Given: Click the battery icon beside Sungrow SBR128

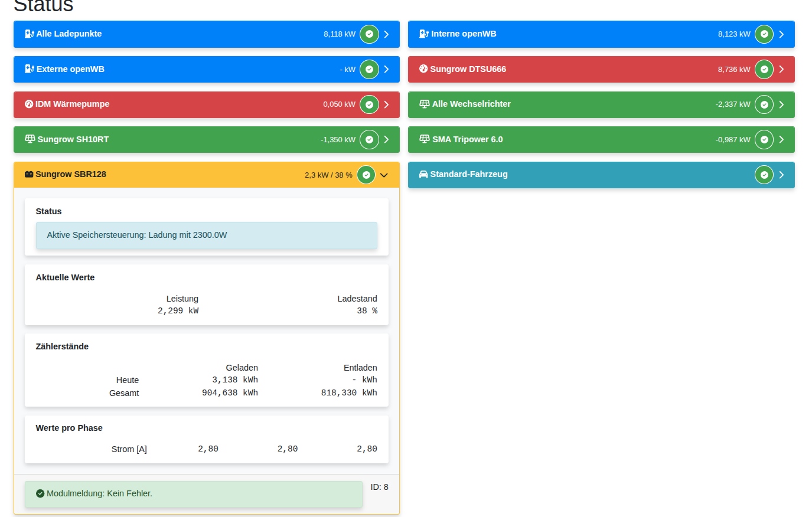Looking at the screenshot, I should (29, 174).
